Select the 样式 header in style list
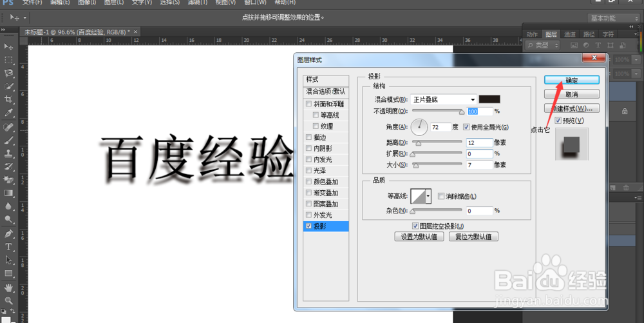 tap(326, 80)
